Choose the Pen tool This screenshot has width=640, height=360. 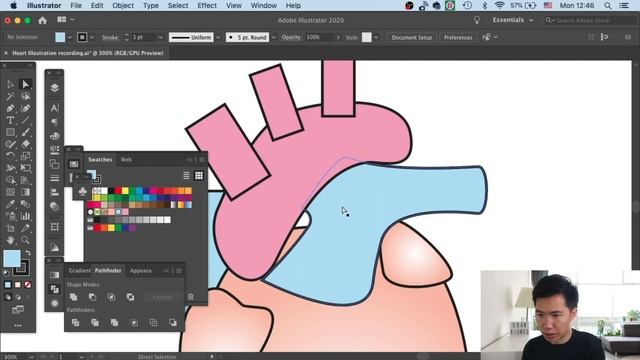11,108
